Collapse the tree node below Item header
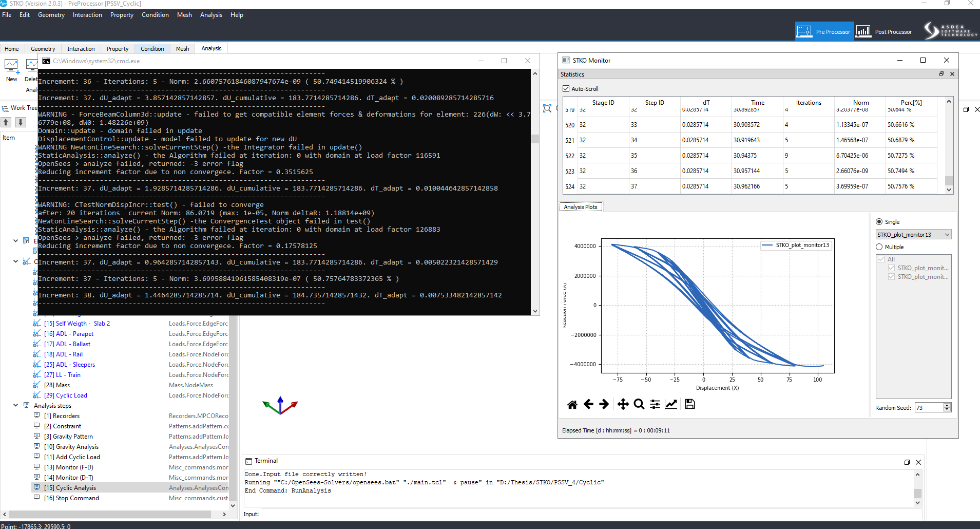This screenshot has height=529, width=980. (15, 240)
